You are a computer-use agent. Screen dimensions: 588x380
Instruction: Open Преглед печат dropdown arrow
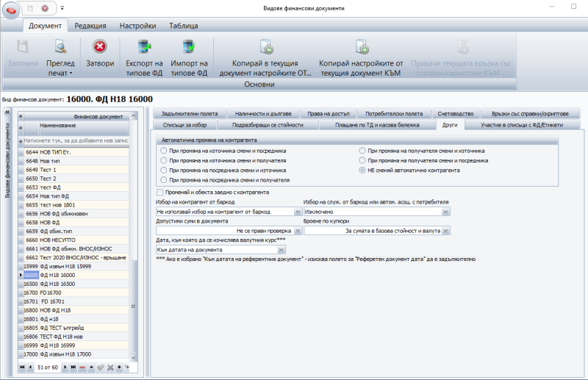click(x=71, y=74)
